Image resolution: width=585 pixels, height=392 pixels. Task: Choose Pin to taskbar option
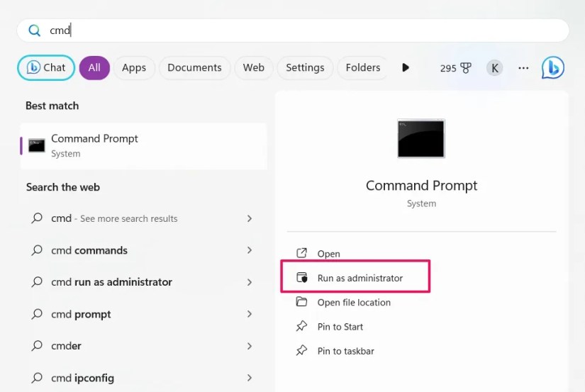[345, 351]
